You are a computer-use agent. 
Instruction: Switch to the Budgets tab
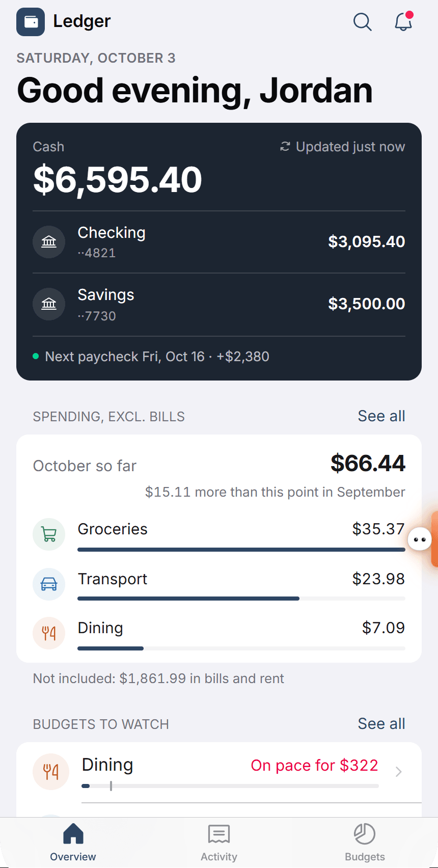pyautogui.click(x=365, y=843)
